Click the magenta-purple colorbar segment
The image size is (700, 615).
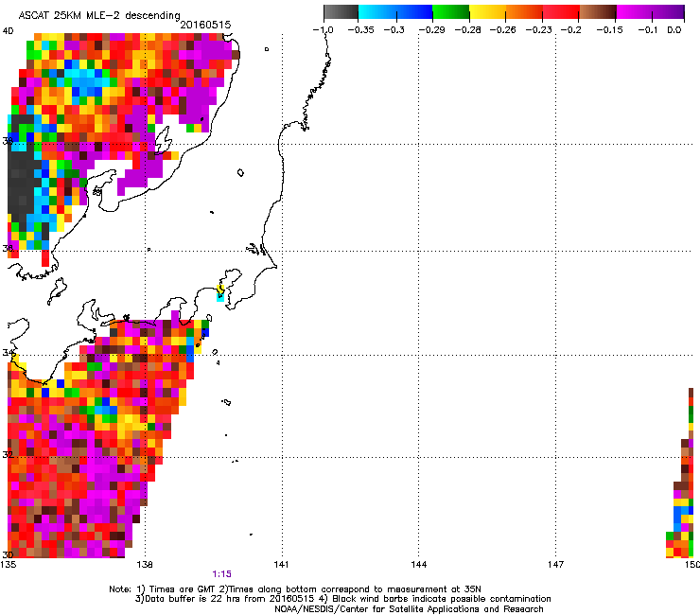pos(651,12)
